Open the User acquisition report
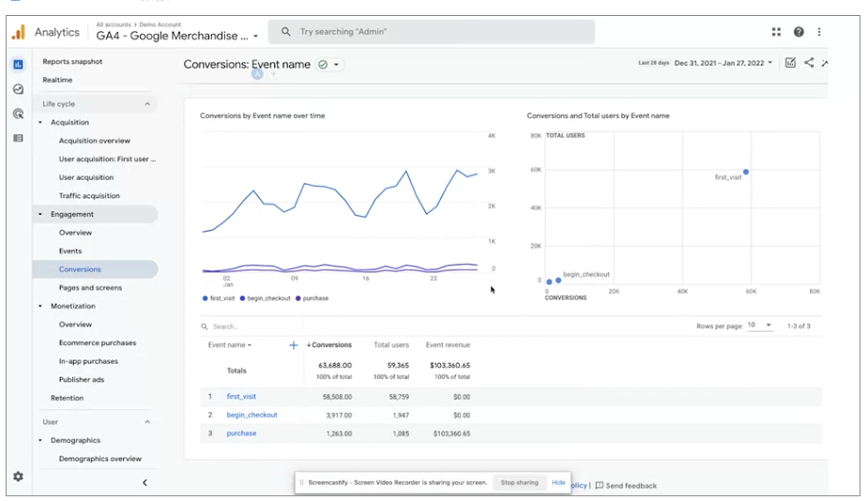Screen dimensions: 868x501 (86, 177)
